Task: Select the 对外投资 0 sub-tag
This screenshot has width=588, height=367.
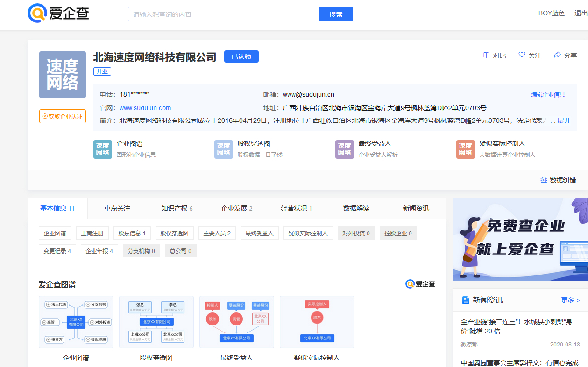Action: coord(356,233)
